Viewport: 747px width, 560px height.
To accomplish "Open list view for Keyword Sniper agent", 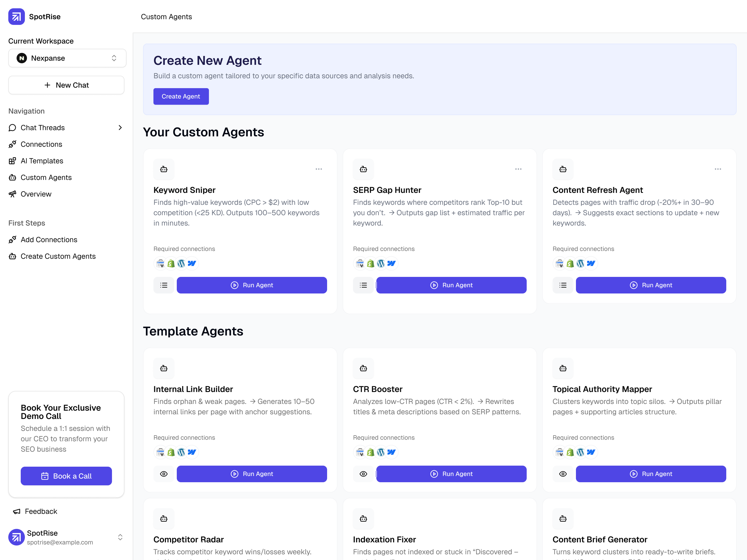I will [x=164, y=285].
